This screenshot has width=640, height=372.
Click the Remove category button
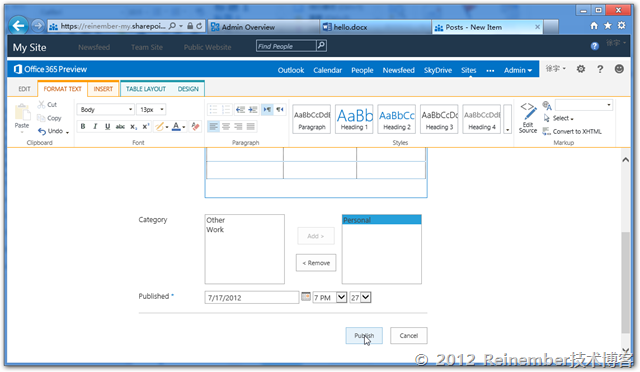click(x=316, y=263)
